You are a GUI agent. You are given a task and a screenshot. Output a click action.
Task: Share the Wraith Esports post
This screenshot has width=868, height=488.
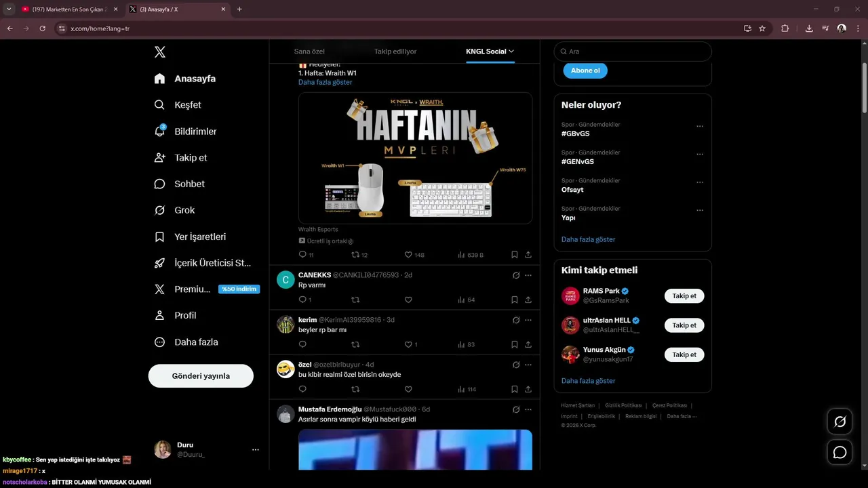[x=528, y=255]
